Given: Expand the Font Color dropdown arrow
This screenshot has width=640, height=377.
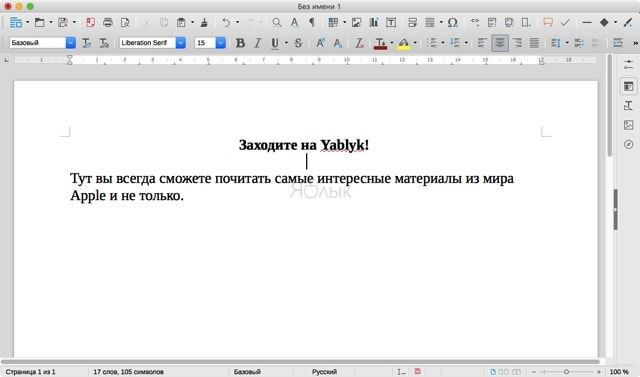Looking at the screenshot, I should [391, 43].
